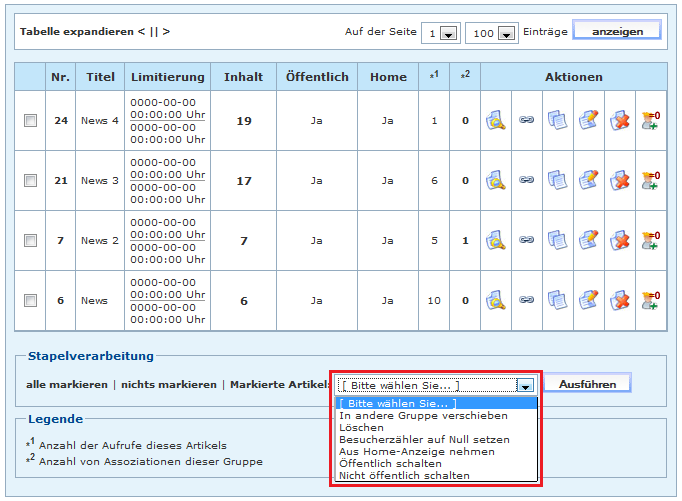Tick the checkbox for News 3

pyautogui.click(x=31, y=181)
